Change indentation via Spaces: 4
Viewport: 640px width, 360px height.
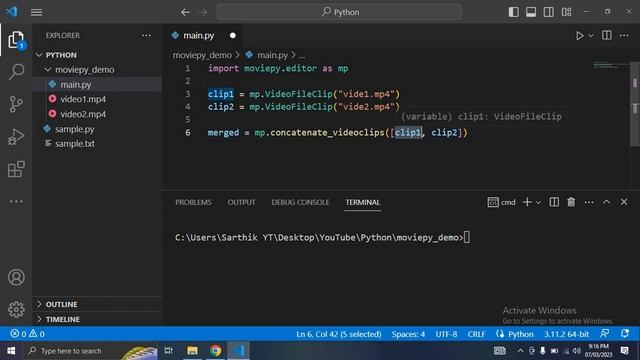click(x=408, y=334)
